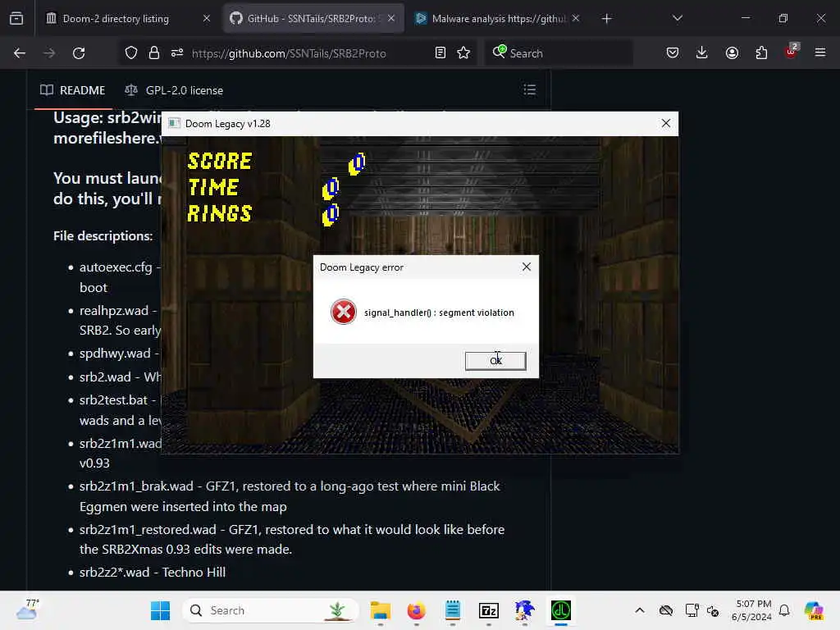Click Doom Legacy window title icon

click(x=174, y=124)
